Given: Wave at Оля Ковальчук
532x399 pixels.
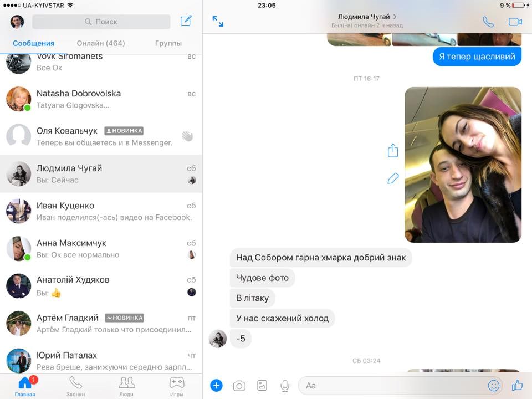Looking at the screenshot, I should [187, 136].
